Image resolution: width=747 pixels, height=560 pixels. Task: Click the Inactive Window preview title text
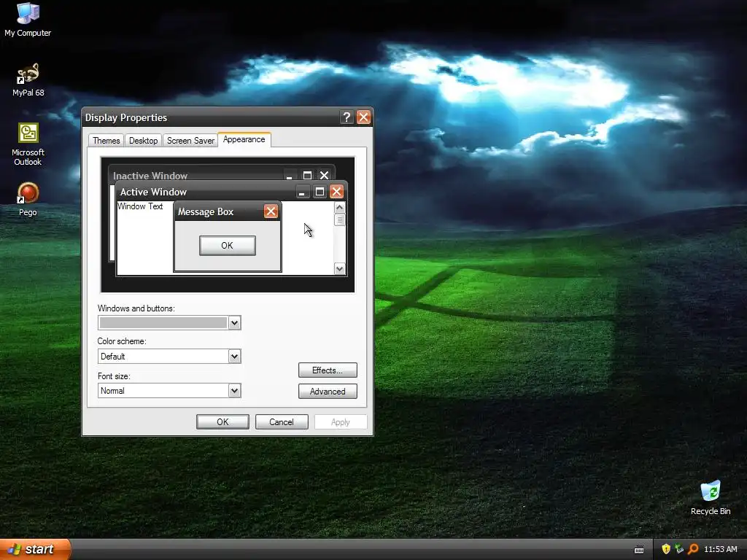(x=150, y=176)
